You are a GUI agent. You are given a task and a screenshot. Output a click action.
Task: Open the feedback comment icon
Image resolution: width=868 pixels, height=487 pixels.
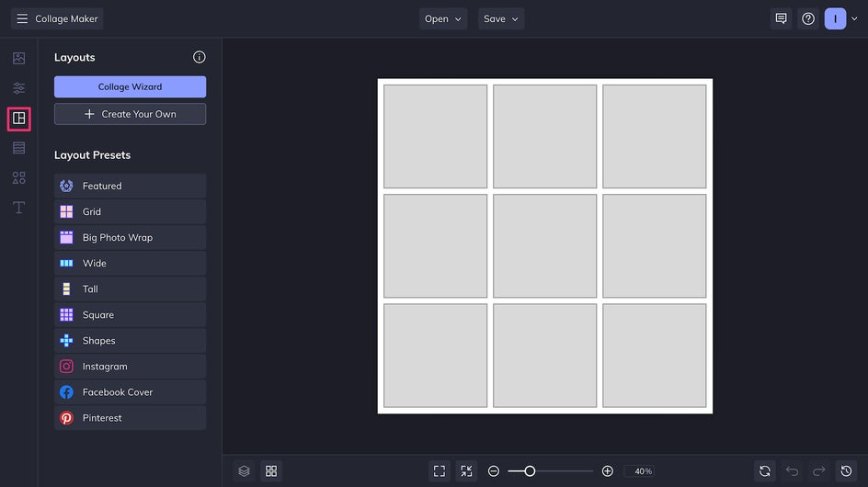(781, 18)
